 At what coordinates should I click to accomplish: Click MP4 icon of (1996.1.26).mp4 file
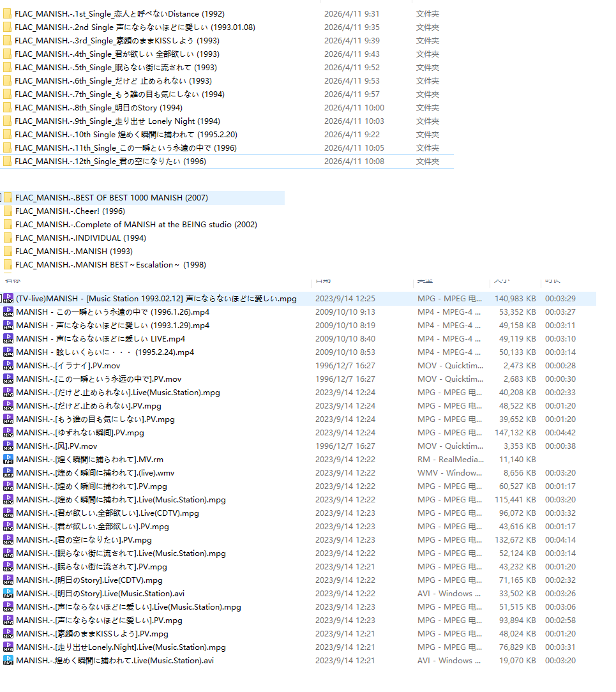(x=8, y=312)
